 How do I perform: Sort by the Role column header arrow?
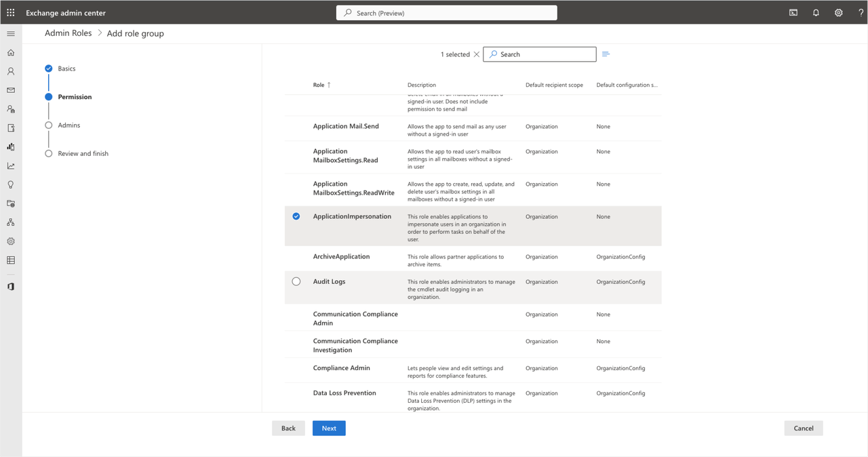click(x=330, y=85)
